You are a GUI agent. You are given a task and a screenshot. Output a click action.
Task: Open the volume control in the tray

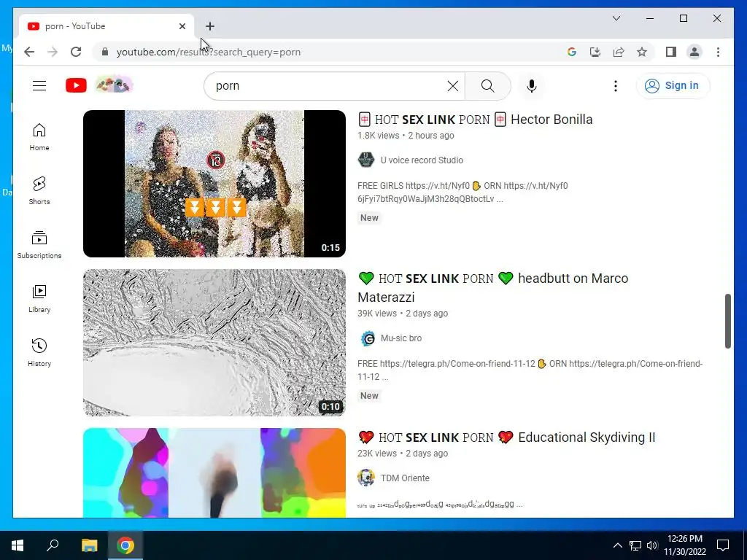click(652, 545)
